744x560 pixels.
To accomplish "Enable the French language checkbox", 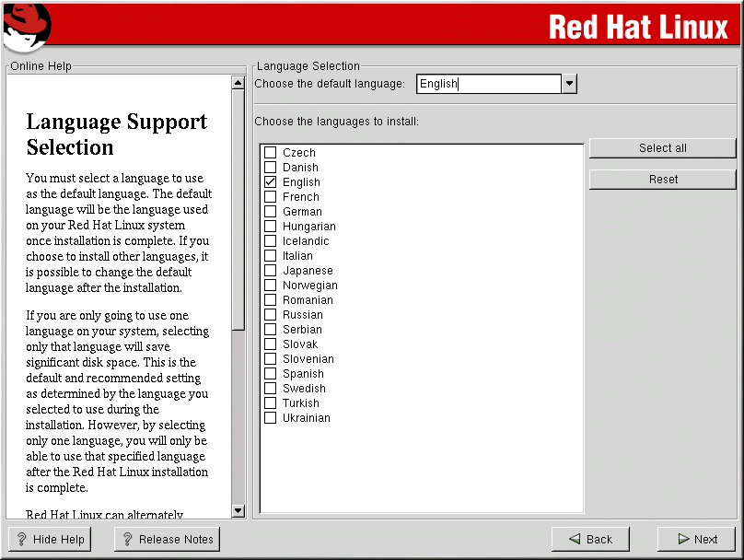I will pyautogui.click(x=271, y=197).
